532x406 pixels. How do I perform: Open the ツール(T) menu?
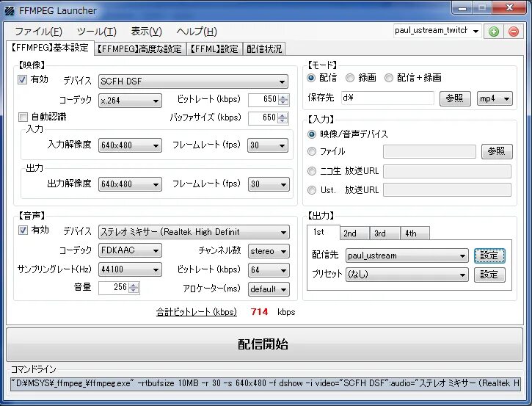click(x=97, y=32)
